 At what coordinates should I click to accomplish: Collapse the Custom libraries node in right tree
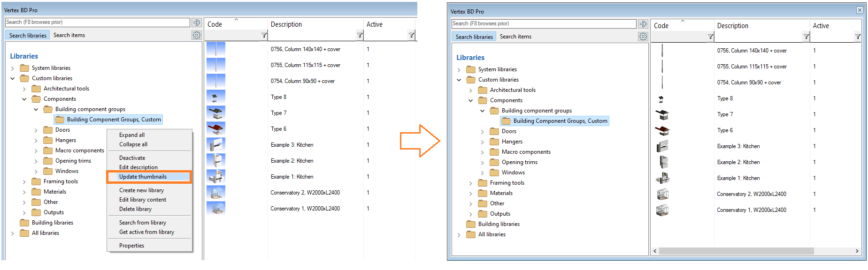tap(459, 80)
